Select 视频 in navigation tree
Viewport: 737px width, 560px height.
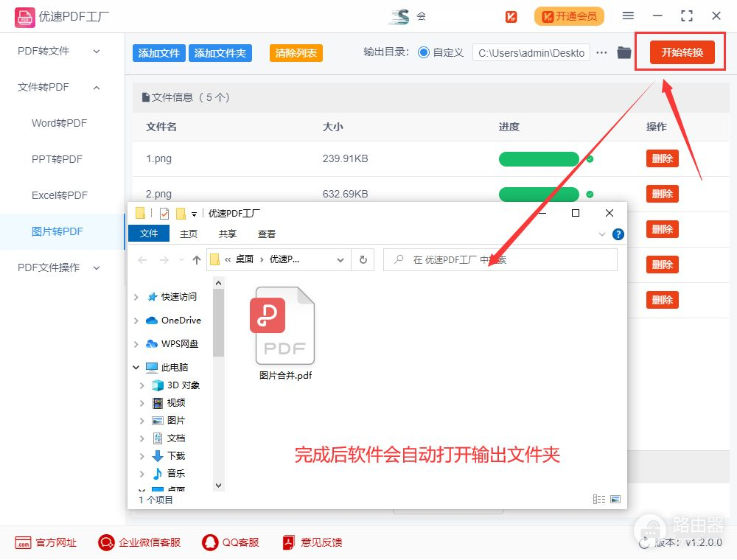tap(170, 403)
